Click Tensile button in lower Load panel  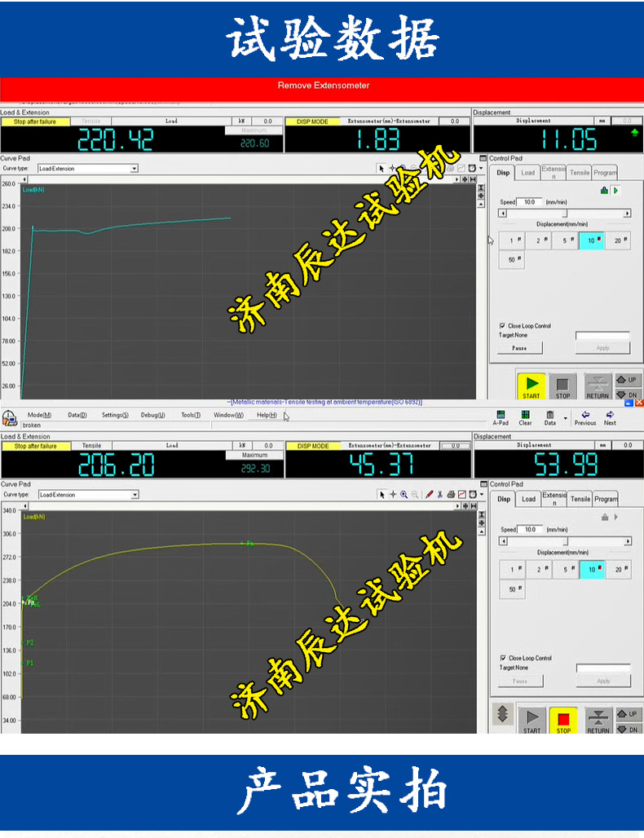(x=91, y=446)
